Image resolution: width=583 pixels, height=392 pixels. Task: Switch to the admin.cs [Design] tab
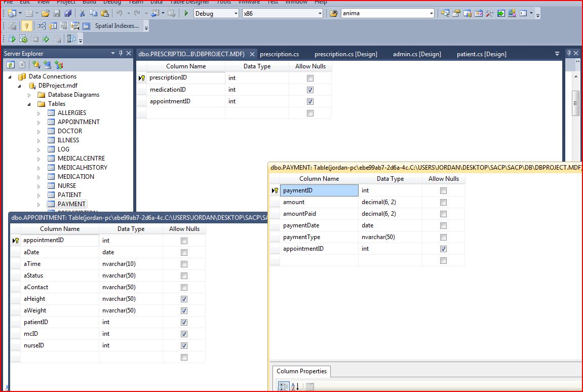(x=416, y=54)
